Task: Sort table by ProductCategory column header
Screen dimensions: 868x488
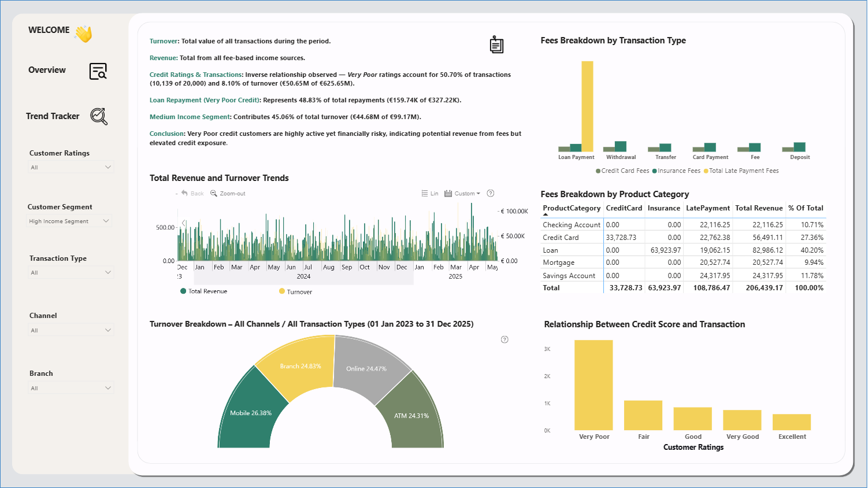Action: pyautogui.click(x=572, y=208)
